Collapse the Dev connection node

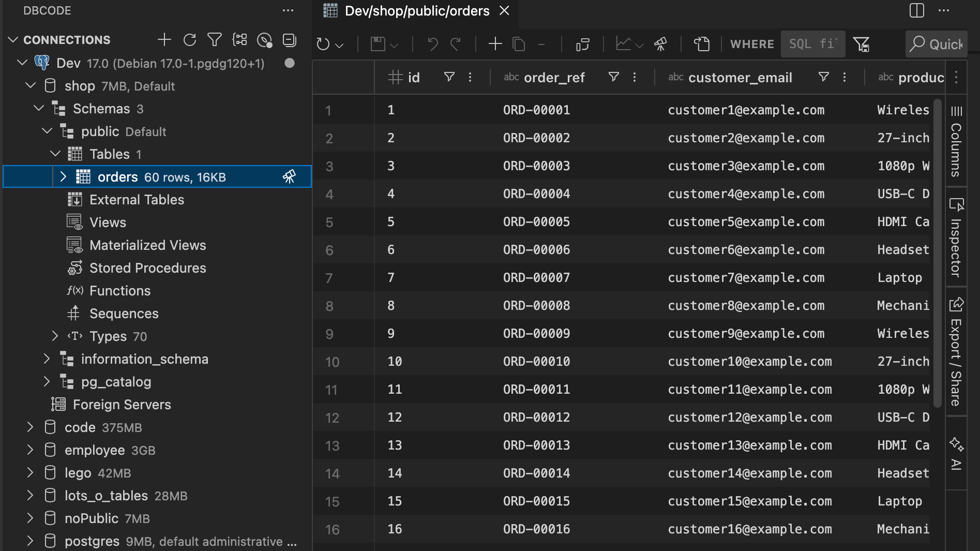click(x=22, y=63)
